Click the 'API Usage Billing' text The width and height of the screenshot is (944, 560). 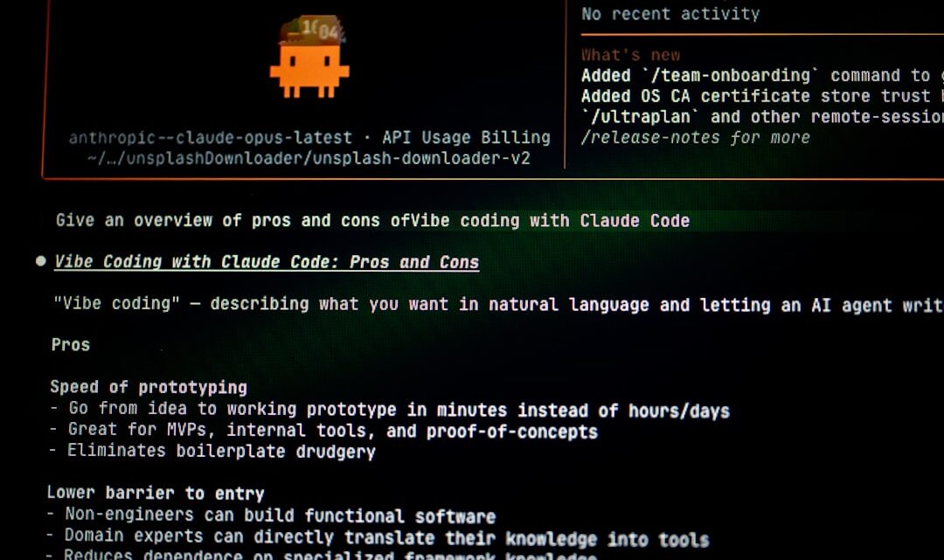pyautogui.click(x=466, y=138)
